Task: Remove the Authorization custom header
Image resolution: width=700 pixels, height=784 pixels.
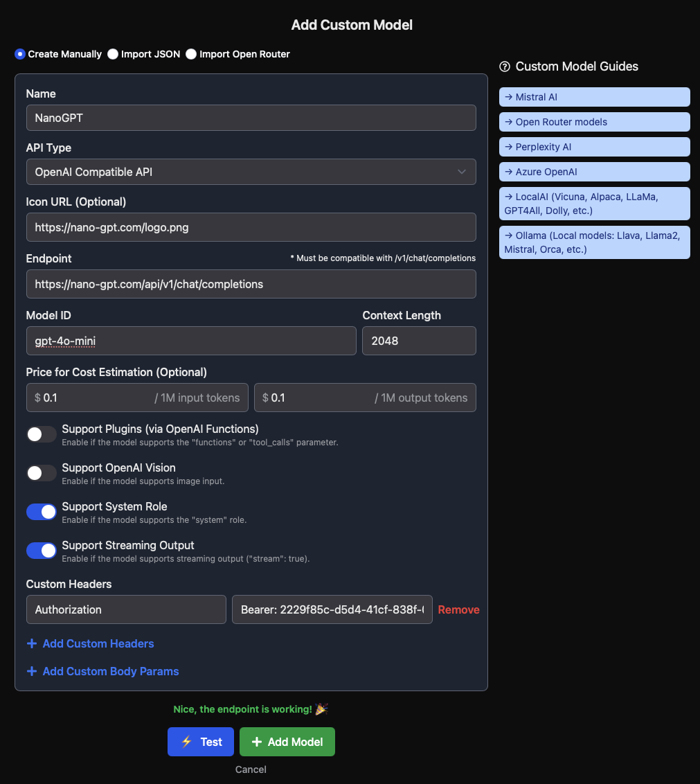Action: point(458,609)
